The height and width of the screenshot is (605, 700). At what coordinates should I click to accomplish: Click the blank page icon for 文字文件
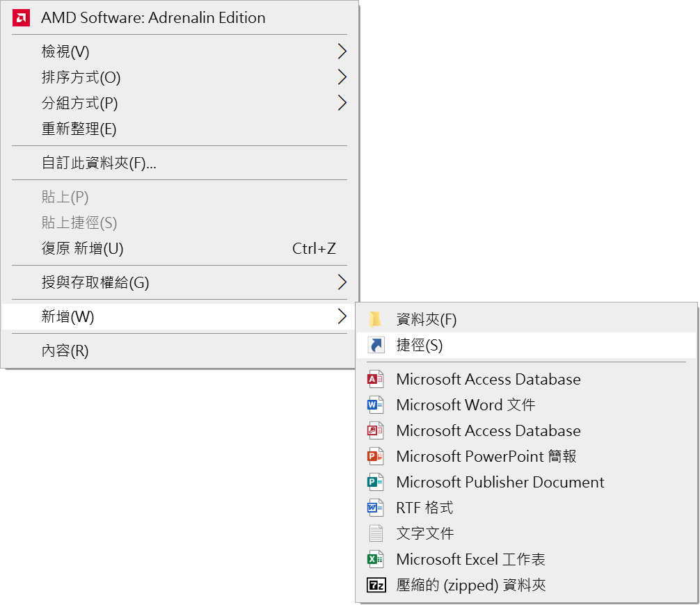pyautogui.click(x=376, y=533)
